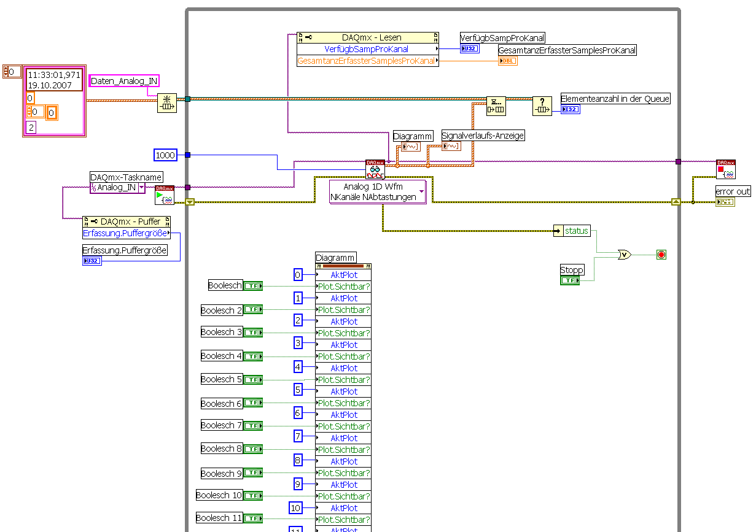Click the numeric constant 0 for first AktPlot

coord(298,275)
